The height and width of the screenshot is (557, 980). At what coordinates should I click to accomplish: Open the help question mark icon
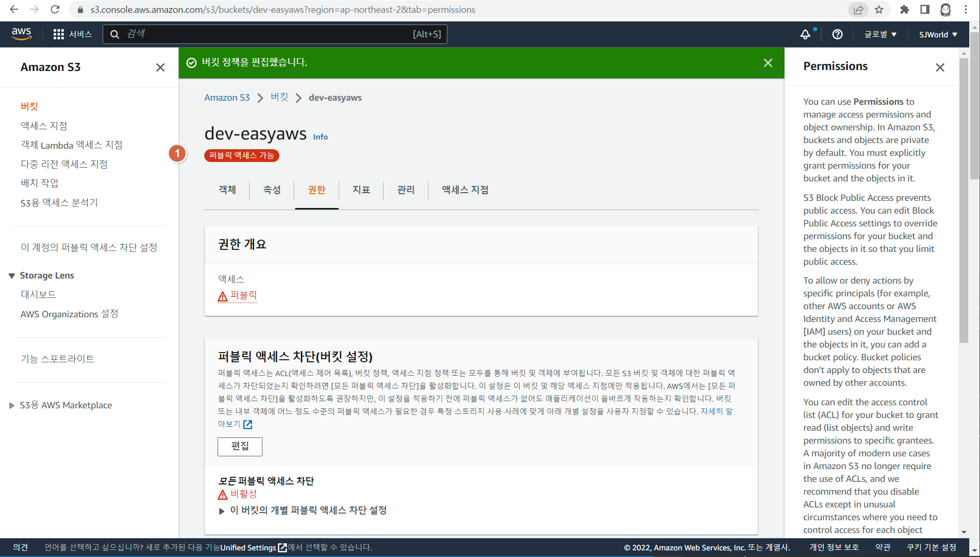838,34
